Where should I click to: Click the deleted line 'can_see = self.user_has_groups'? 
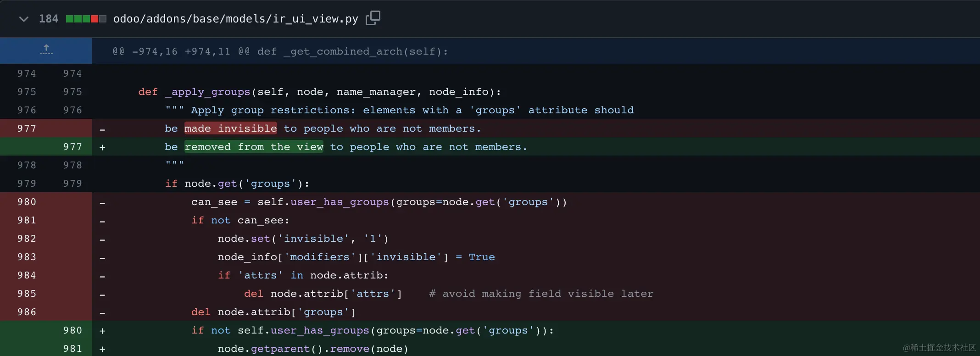(379, 202)
